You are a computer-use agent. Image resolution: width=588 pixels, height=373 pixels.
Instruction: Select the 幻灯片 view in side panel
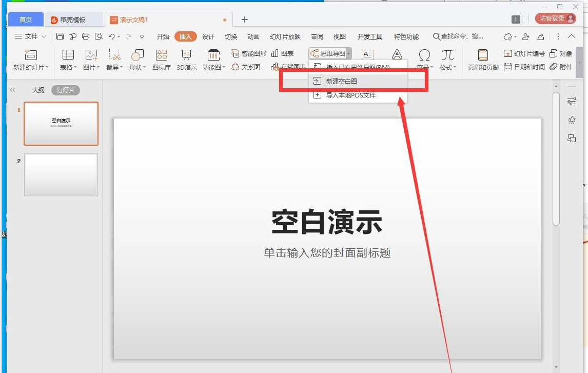click(x=66, y=90)
